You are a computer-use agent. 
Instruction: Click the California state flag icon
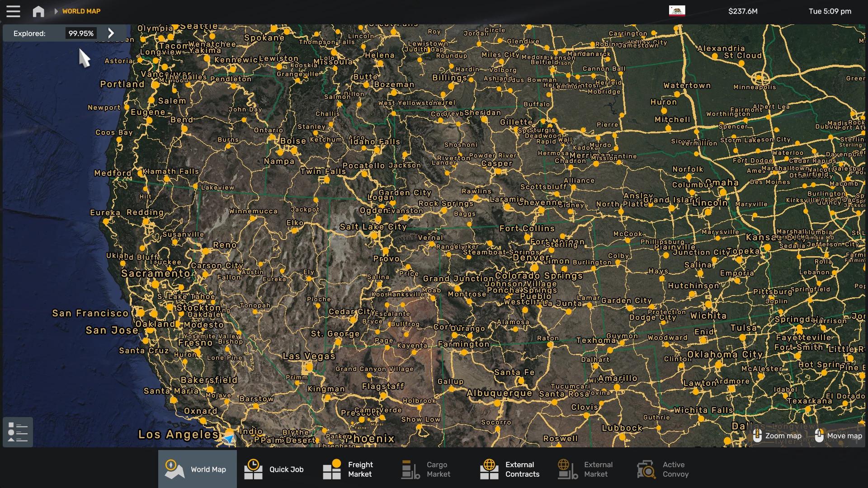[x=677, y=11]
